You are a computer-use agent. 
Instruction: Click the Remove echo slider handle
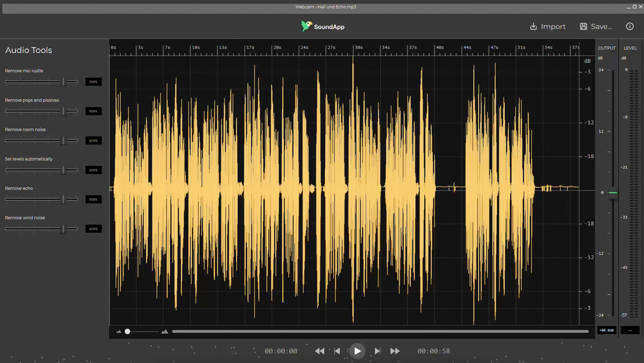[x=63, y=199]
